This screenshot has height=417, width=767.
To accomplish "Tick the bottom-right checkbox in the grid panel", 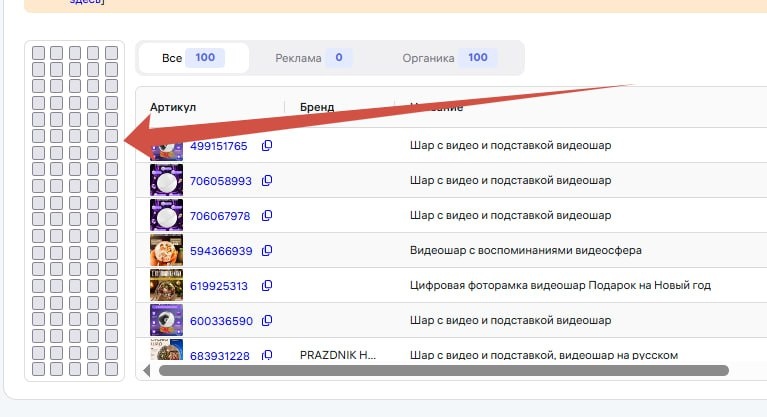I will [112, 369].
